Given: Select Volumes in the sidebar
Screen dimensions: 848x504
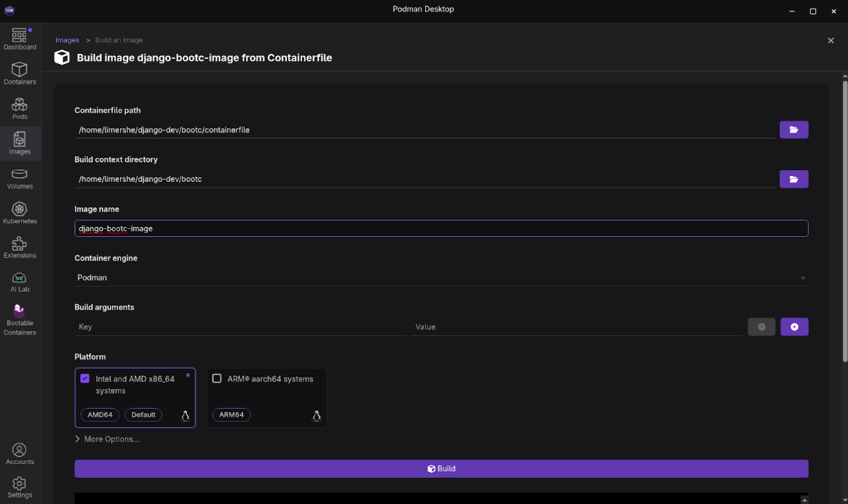Looking at the screenshot, I should 20,178.
